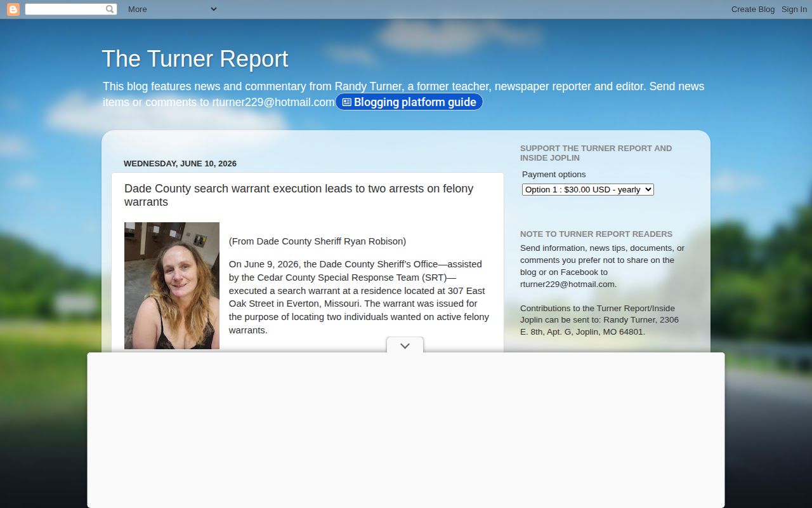The height and width of the screenshot is (508, 812).
Task: Click the orange Blogger logo icon
Action: tap(13, 9)
